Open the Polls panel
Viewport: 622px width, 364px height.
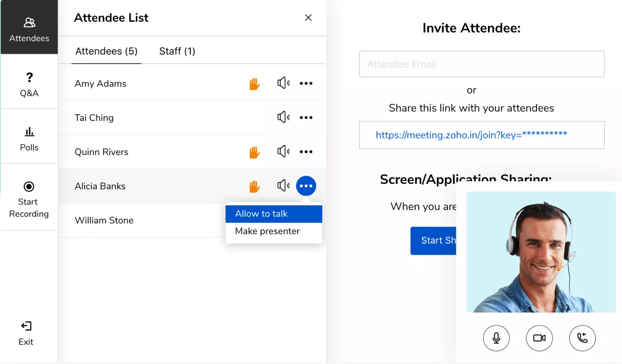click(29, 139)
